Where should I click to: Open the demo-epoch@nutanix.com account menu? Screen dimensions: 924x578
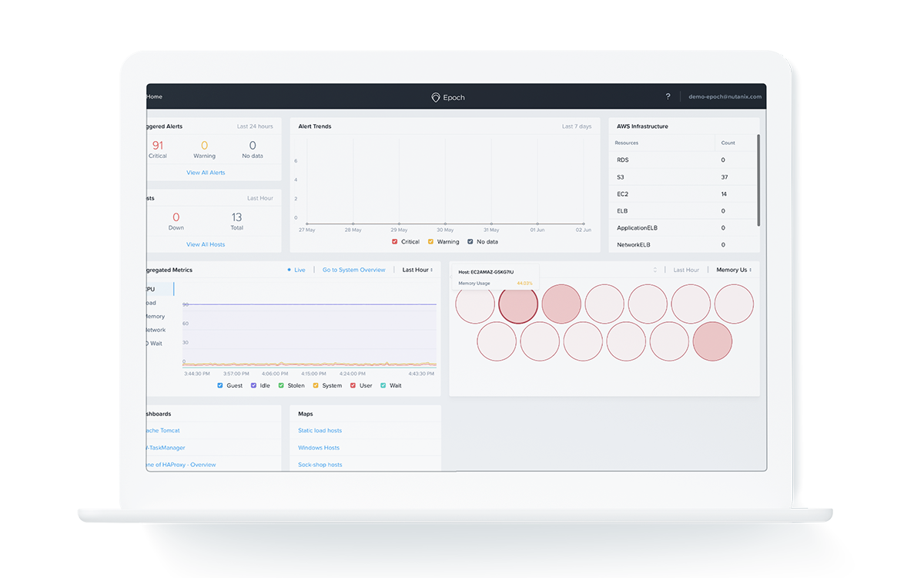(x=725, y=97)
